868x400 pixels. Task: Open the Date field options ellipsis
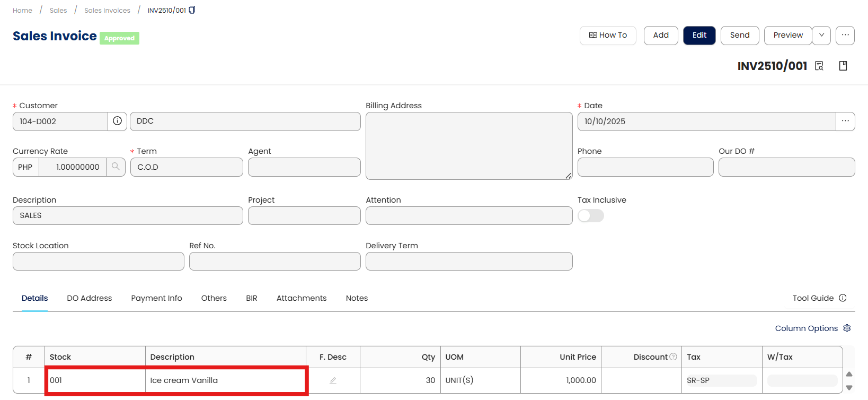pyautogui.click(x=845, y=121)
